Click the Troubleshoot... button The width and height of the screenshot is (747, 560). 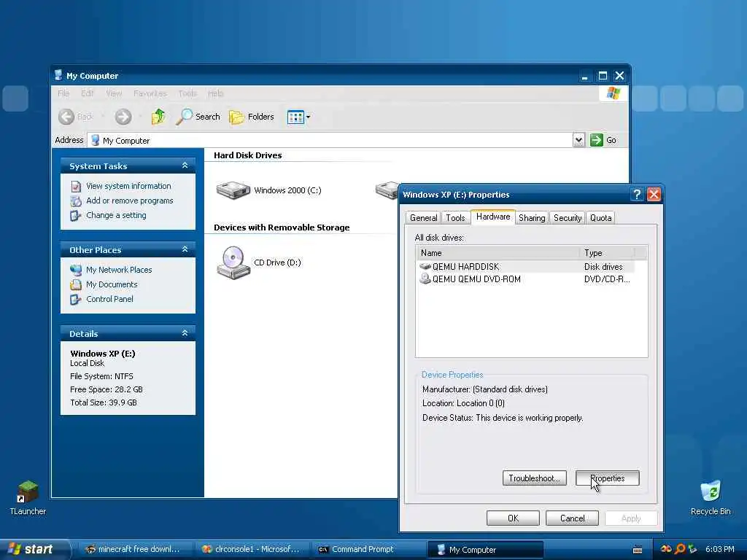coord(535,478)
